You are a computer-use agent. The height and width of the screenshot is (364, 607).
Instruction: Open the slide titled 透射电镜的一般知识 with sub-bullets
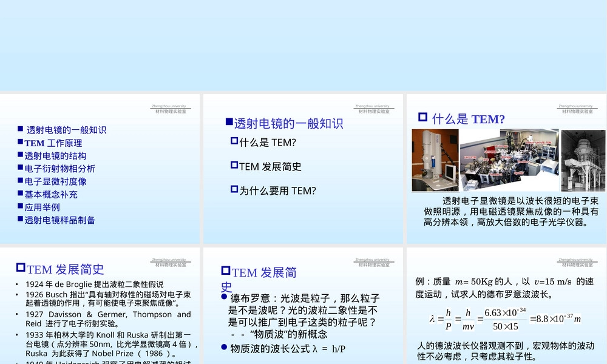[303, 169]
